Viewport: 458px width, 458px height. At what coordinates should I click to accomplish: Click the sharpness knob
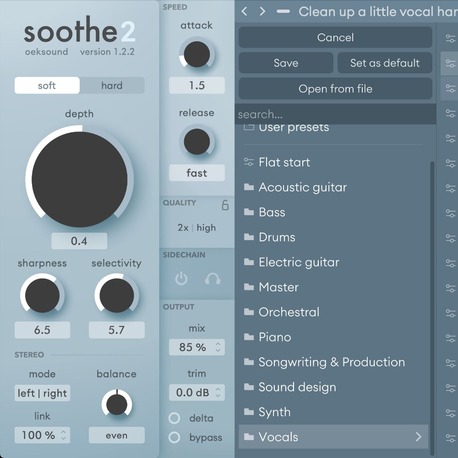pyautogui.click(x=42, y=295)
